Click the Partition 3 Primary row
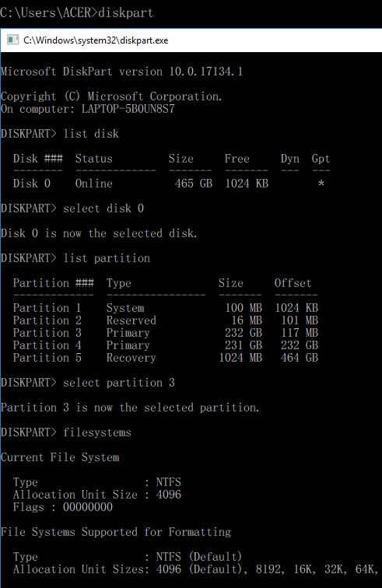This screenshot has width=382, height=588. tap(166, 333)
